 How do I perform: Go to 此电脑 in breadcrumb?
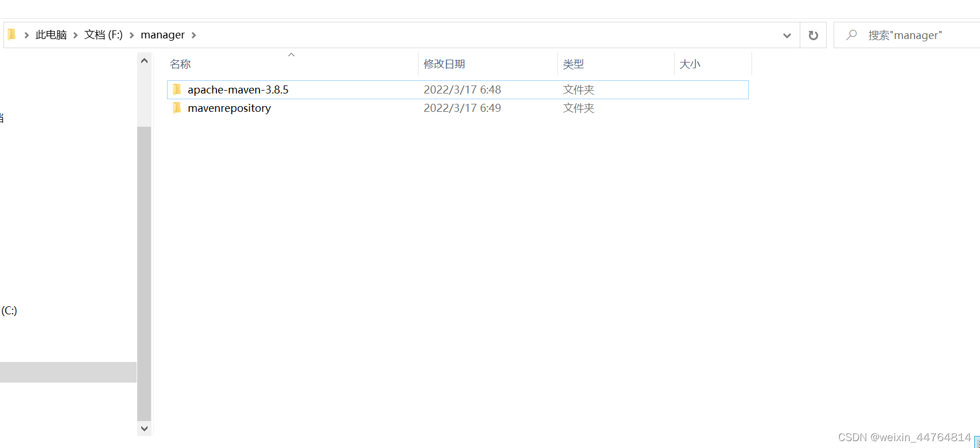click(51, 35)
